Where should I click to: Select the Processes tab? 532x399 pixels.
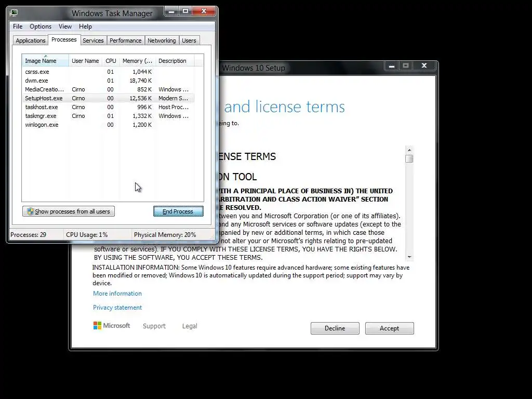click(64, 39)
